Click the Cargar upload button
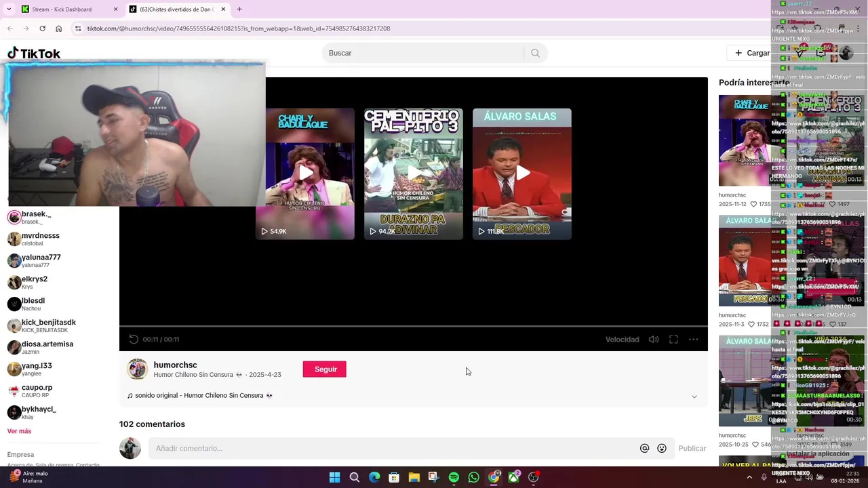The height and width of the screenshot is (488, 868). [752, 53]
